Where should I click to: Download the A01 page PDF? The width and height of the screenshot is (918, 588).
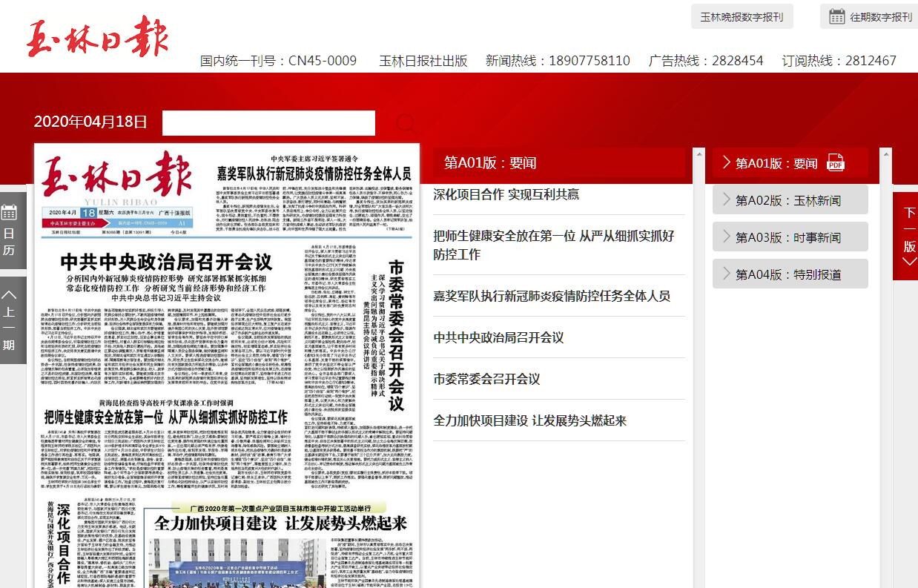(x=836, y=162)
